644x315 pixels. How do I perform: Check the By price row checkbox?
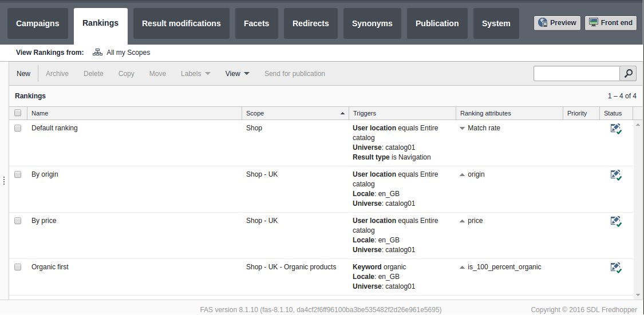[x=18, y=221]
